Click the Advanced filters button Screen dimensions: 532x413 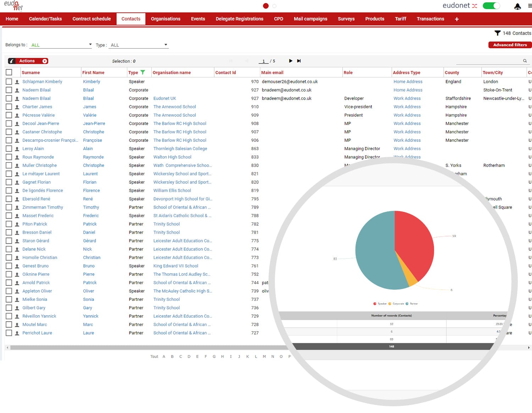click(510, 45)
